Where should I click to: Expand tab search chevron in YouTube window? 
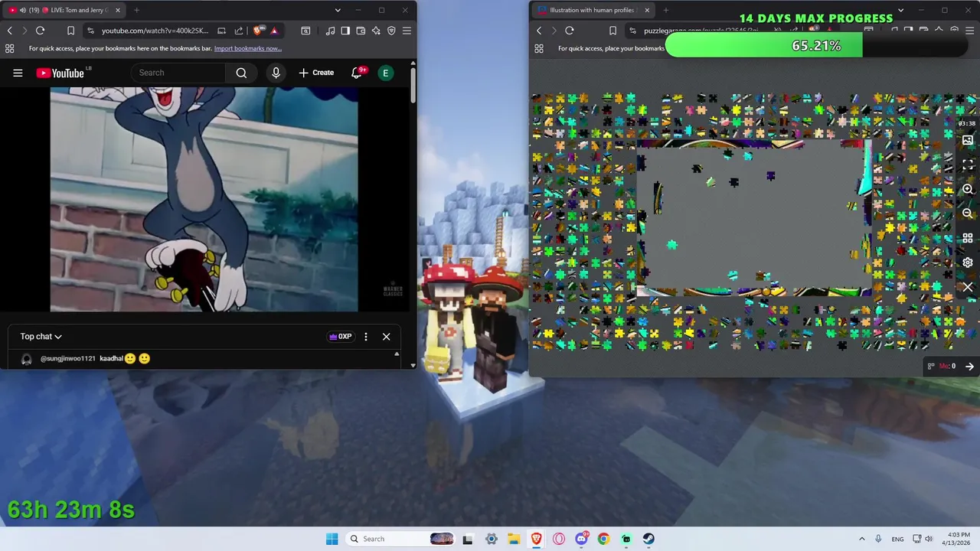338,10
